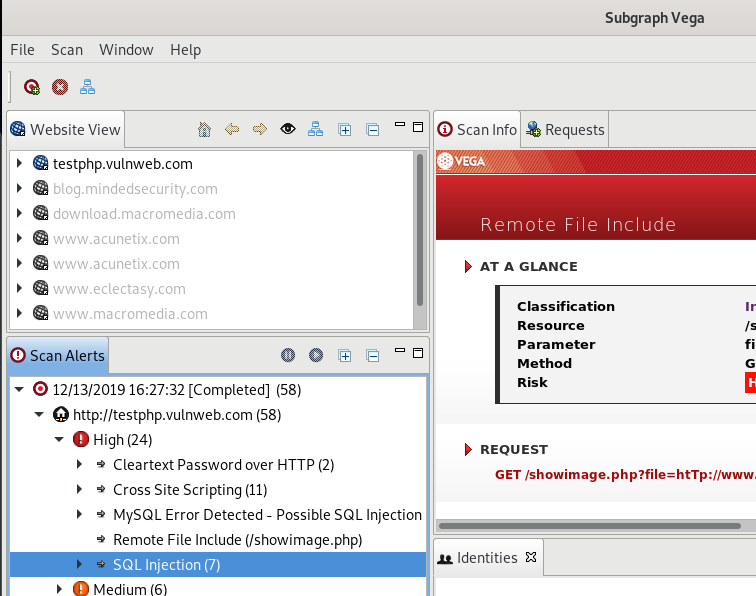
Task: Select the Website View tab
Action: [x=66, y=129]
